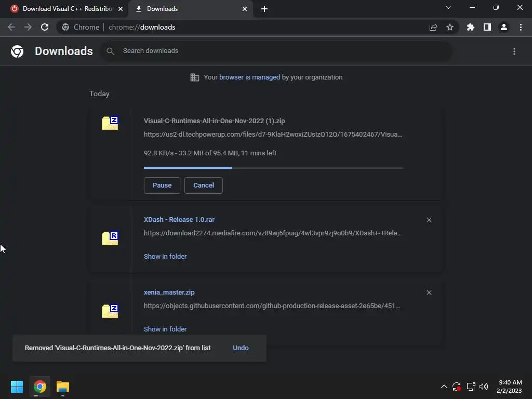Click the browser forward arrow

tap(28, 27)
